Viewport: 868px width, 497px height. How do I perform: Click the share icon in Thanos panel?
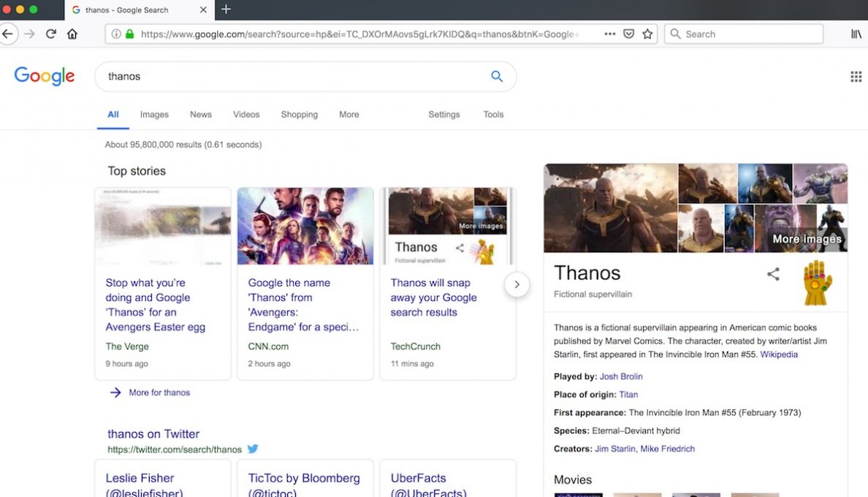click(x=773, y=274)
